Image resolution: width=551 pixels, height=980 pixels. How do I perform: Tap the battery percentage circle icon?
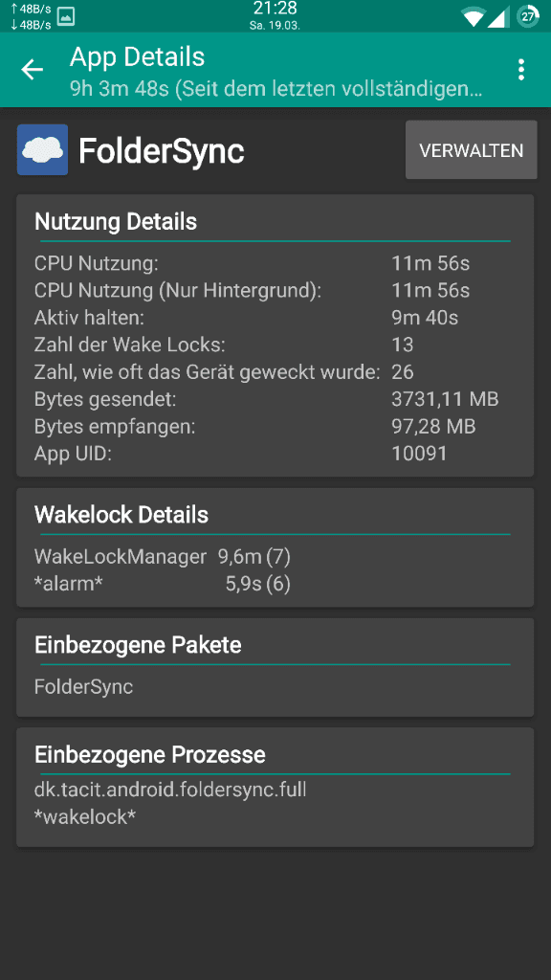tap(528, 16)
